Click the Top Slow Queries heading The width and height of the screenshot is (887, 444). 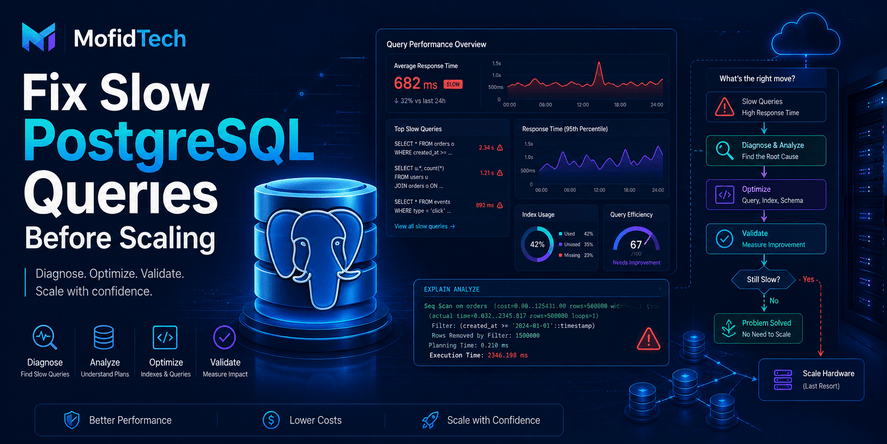coord(418,129)
